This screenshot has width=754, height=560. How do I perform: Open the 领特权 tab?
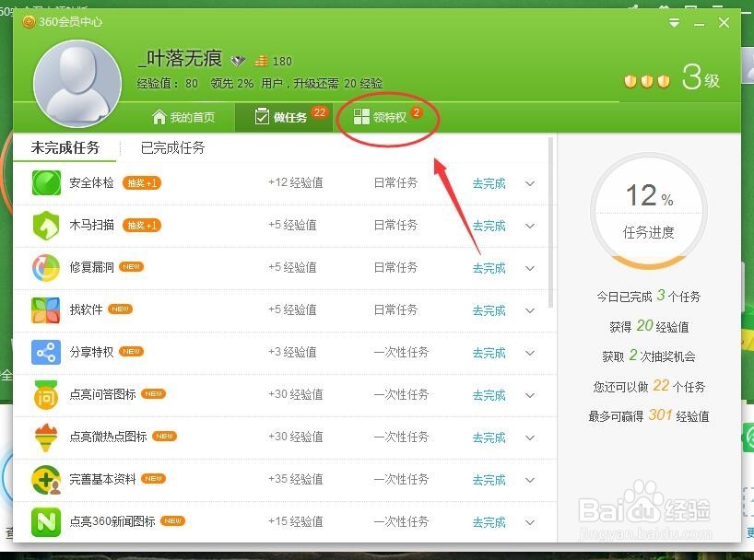[x=387, y=117]
